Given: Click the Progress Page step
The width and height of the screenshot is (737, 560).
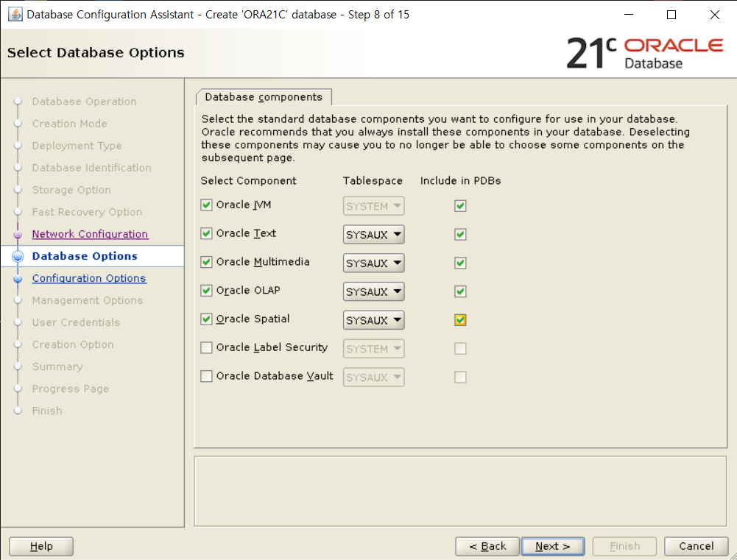Looking at the screenshot, I should [71, 389].
